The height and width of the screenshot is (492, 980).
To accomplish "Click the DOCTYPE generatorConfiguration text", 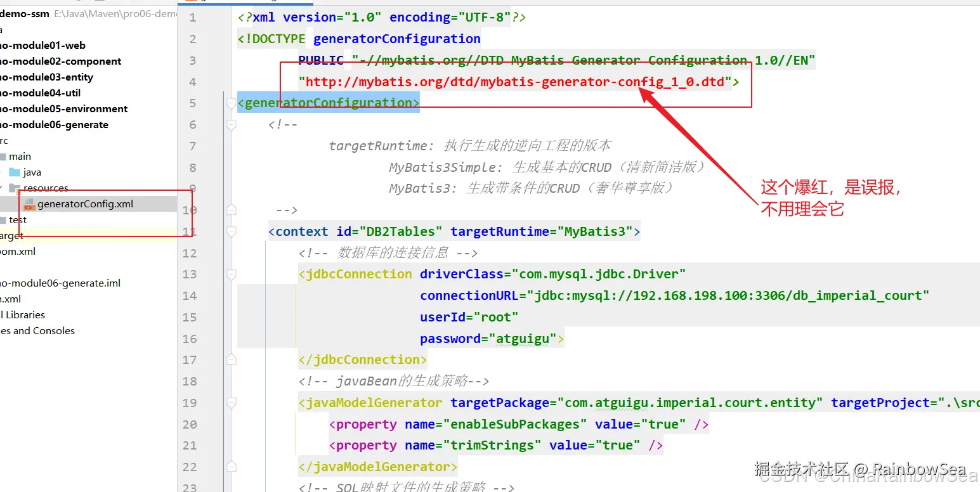I will pos(359,39).
